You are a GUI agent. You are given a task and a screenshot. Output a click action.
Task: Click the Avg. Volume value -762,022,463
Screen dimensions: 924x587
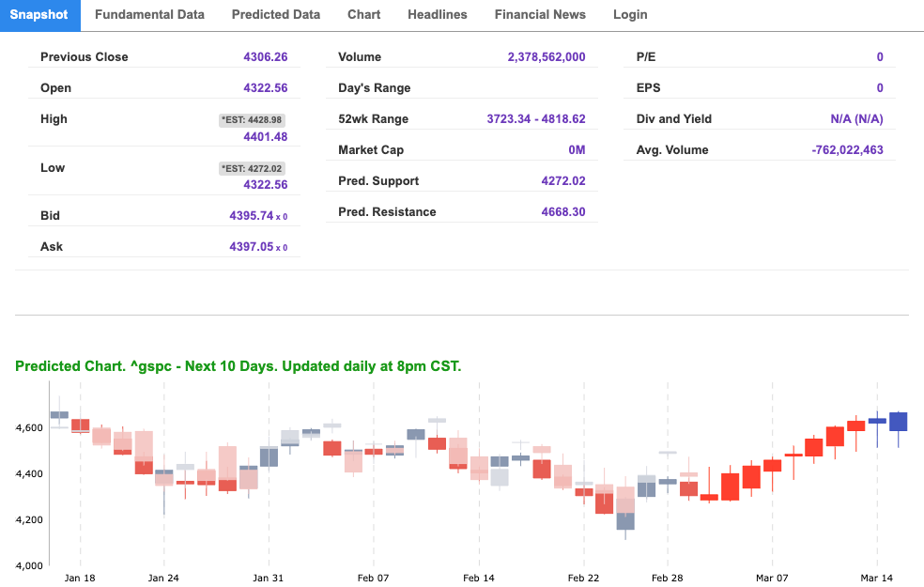[x=847, y=150]
